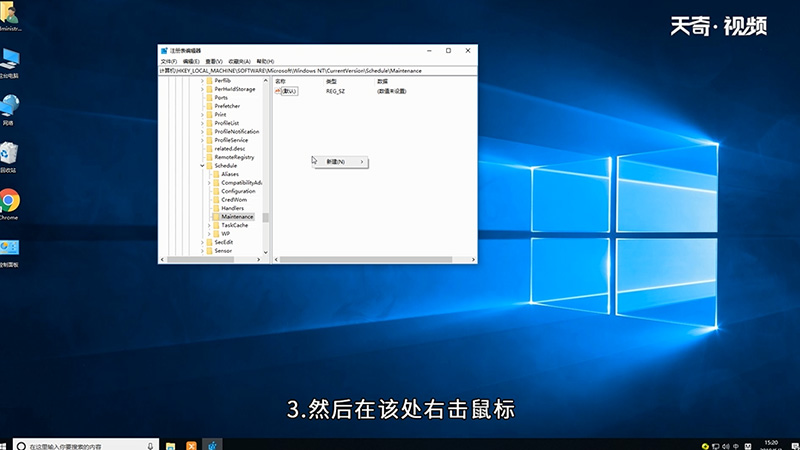Click the Registry Editor taskbar button
This screenshot has height=450, width=800.
pyautogui.click(x=212, y=445)
